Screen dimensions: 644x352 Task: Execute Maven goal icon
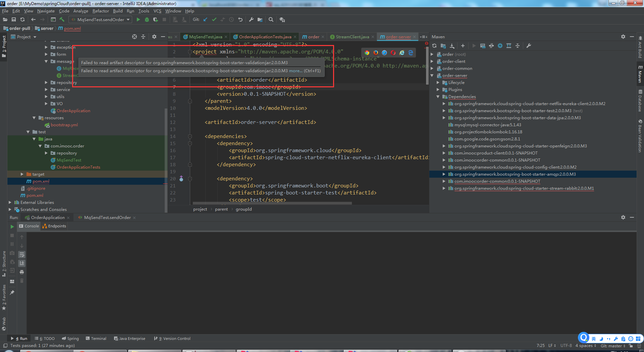(483, 46)
